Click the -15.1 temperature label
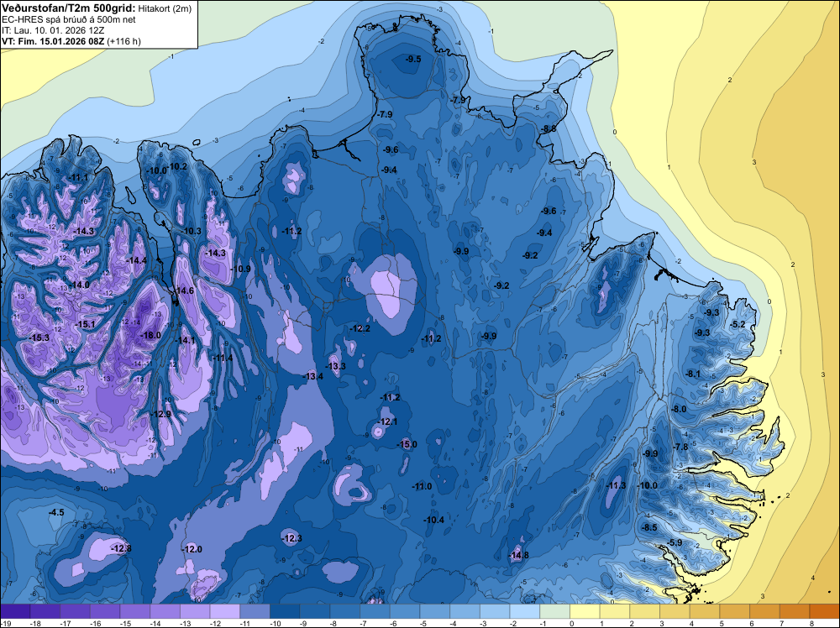Screen dimensions: 840x628 (x=85, y=324)
